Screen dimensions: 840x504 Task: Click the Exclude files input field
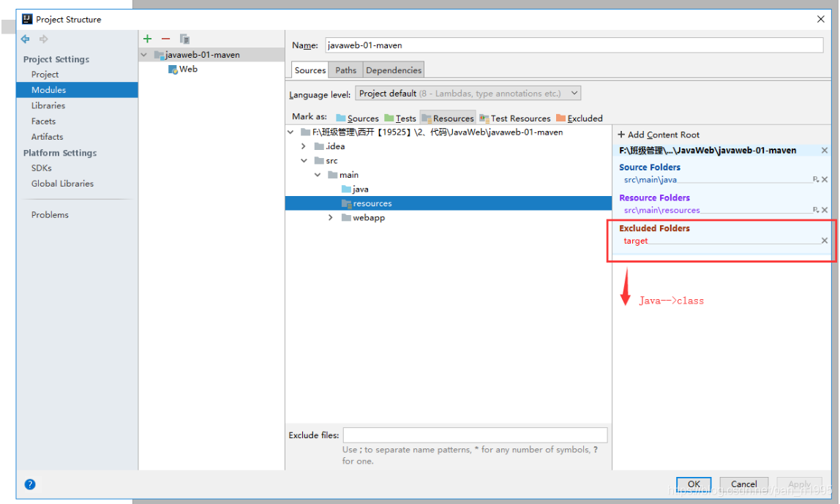(x=475, y=435)
